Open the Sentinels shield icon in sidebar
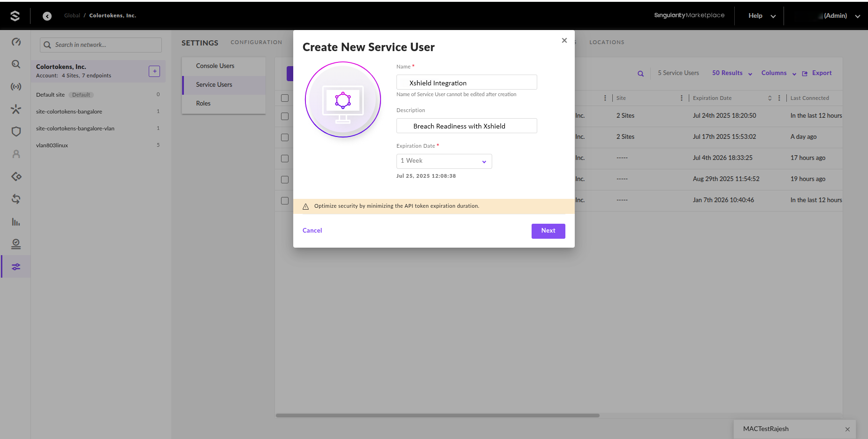 [16, 132]
